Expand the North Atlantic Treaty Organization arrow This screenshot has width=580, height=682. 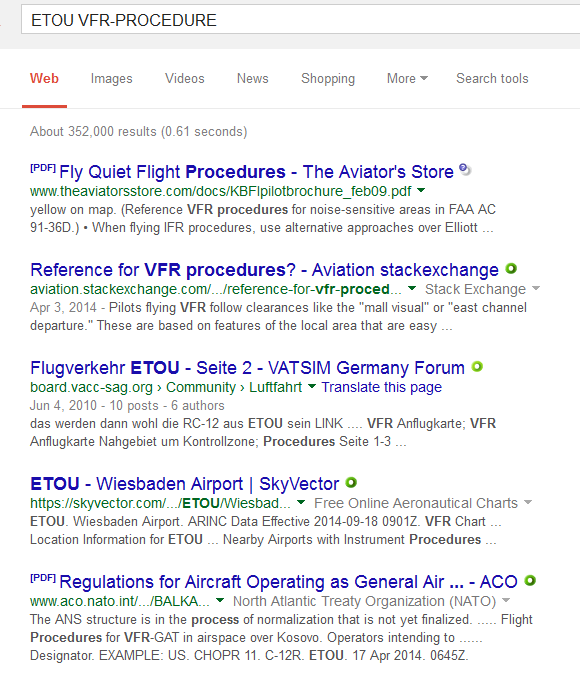point(506,600)
